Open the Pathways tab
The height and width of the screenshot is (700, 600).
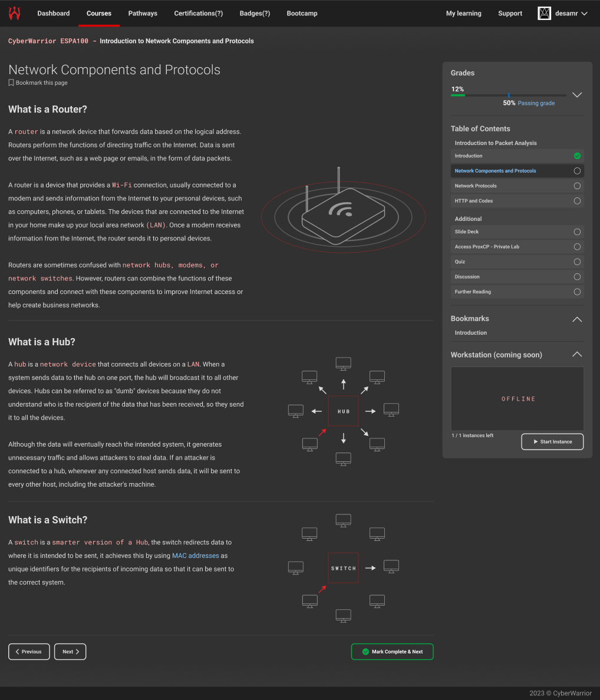click(143, 14)
